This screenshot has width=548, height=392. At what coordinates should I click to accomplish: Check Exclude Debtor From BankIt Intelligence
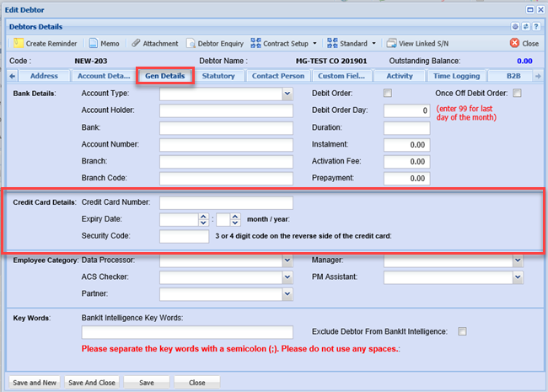461,332
